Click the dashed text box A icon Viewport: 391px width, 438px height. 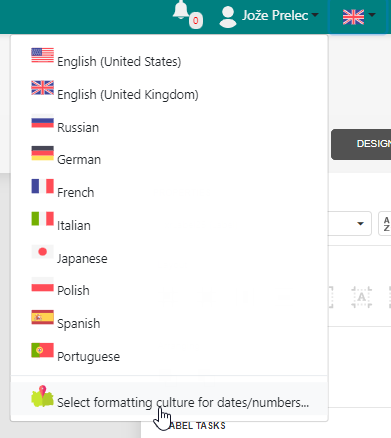coord(361,297)
